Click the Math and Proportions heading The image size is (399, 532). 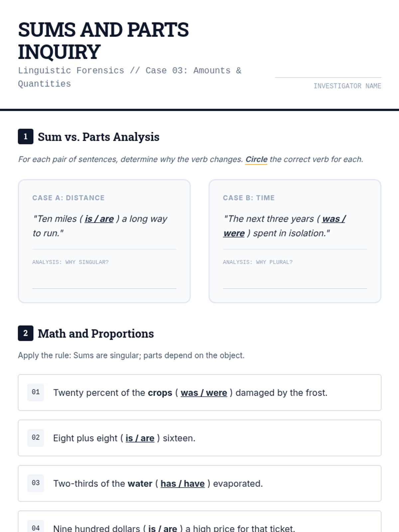(x=96, y=333)
